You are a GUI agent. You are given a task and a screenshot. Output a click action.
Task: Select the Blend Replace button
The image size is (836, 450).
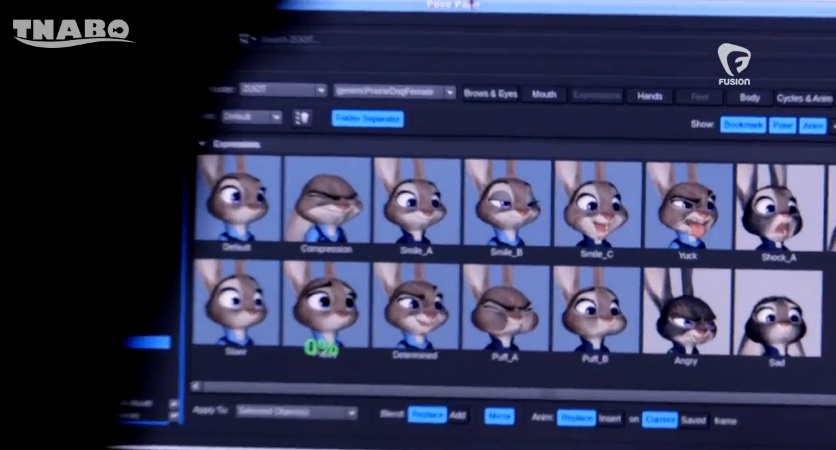tap(427, 414)
